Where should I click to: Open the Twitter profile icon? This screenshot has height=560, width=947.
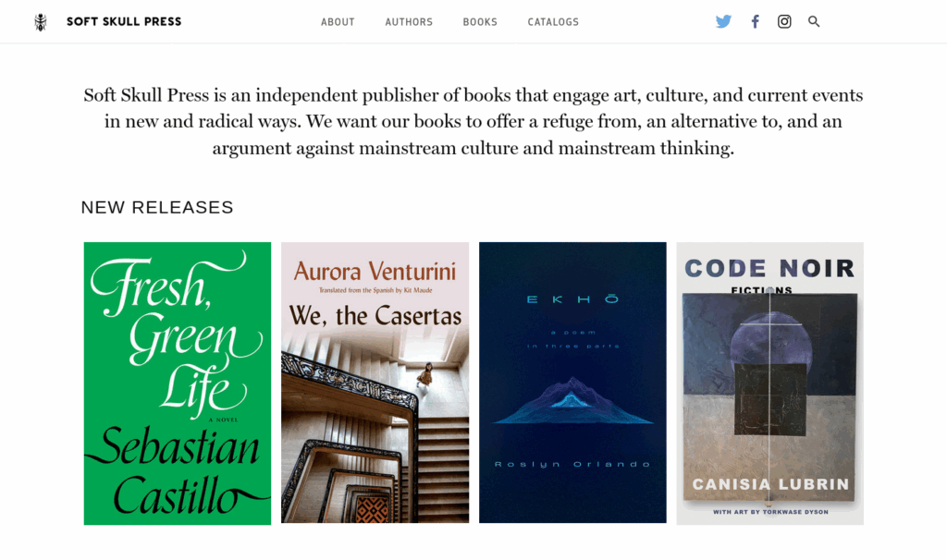pos(723,21)
